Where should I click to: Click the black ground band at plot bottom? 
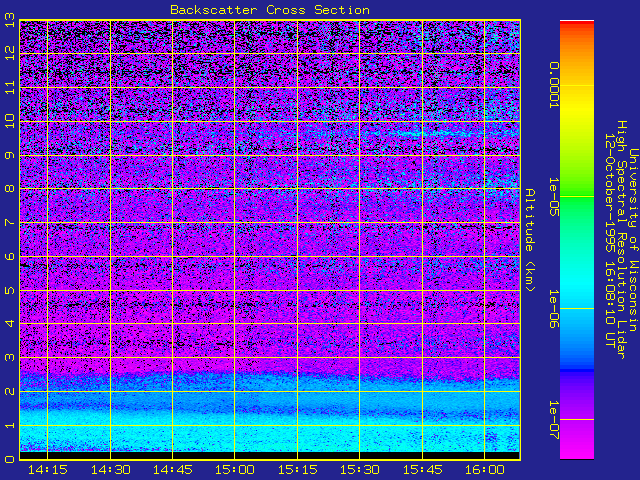tap(270, 455)
